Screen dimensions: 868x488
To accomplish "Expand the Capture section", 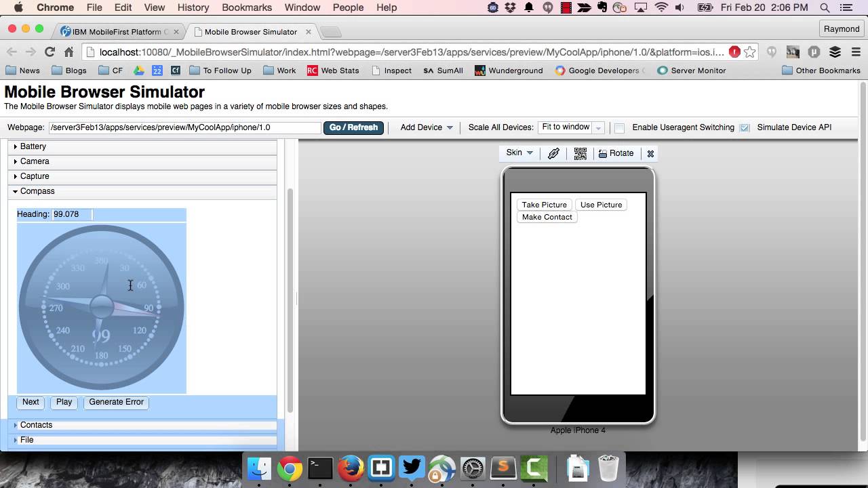I will coord(142,176).
